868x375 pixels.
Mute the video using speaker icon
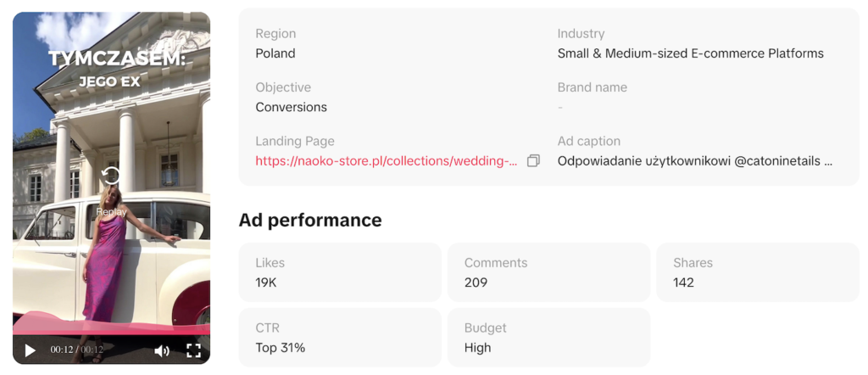[x=162, y=350]
